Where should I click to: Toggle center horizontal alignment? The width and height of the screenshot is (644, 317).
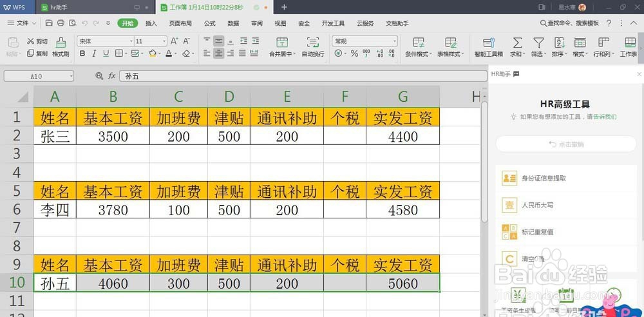click(x=219, y=53)
